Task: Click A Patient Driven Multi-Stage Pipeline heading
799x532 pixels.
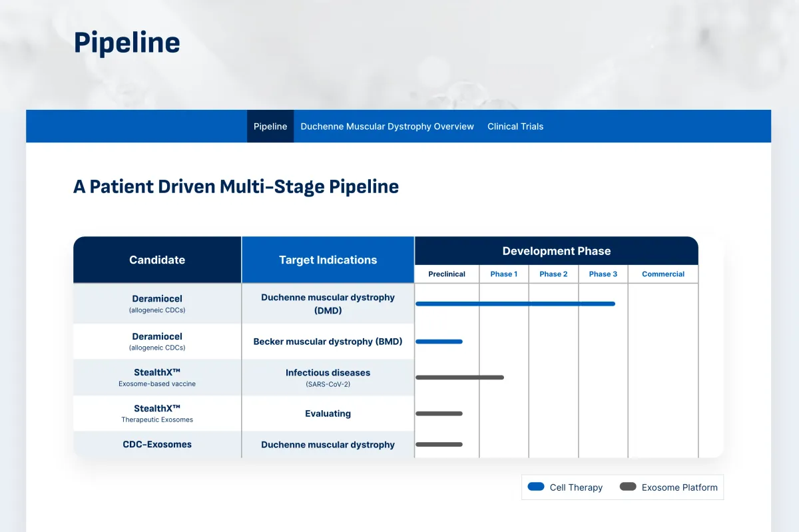Action: pos(236,186)
